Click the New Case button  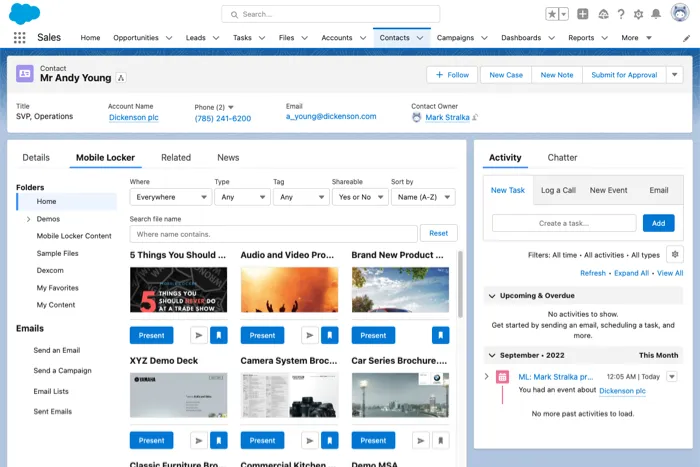[x=506, y=75]
